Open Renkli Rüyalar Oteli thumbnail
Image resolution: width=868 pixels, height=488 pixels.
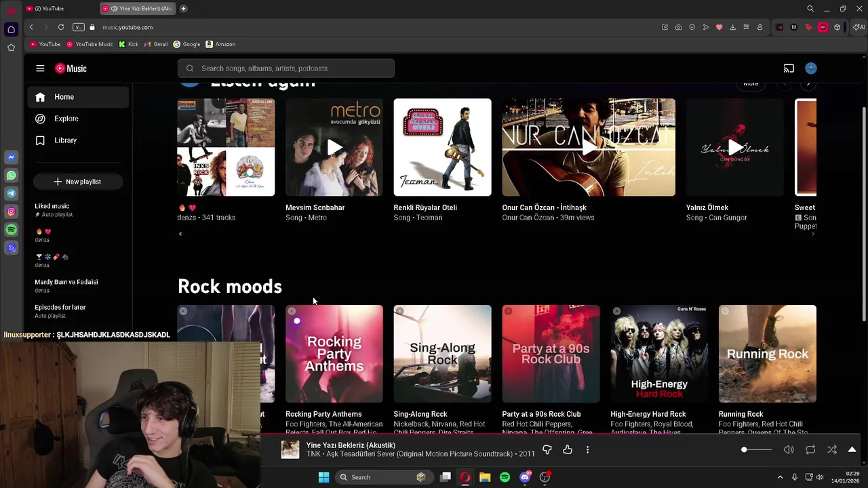click(x=442, y=147)
